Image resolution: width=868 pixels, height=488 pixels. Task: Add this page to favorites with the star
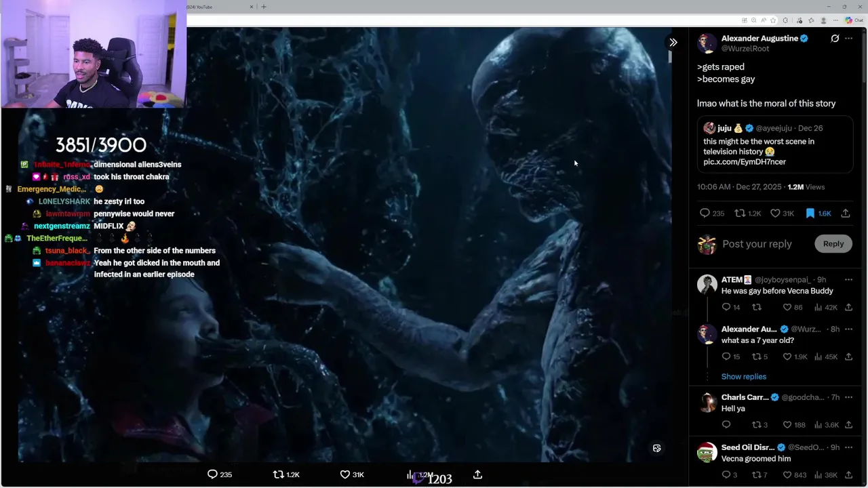773,20
